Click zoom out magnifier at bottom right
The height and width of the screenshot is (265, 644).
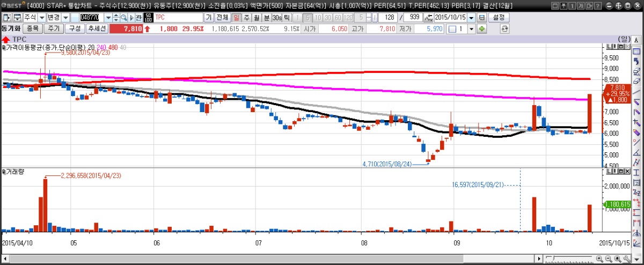pyautogui.click(x=609, y=258)
